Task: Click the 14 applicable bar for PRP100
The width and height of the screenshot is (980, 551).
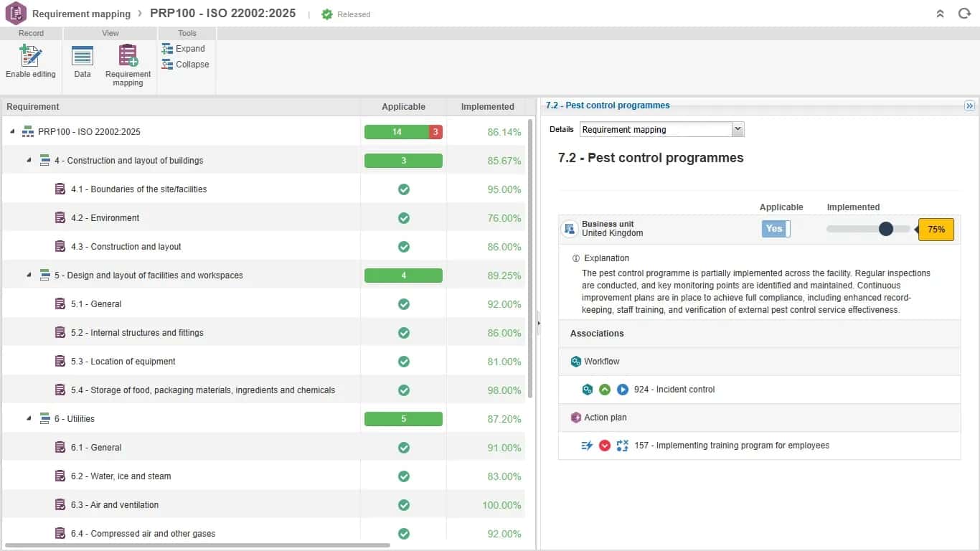Action: 397,132
